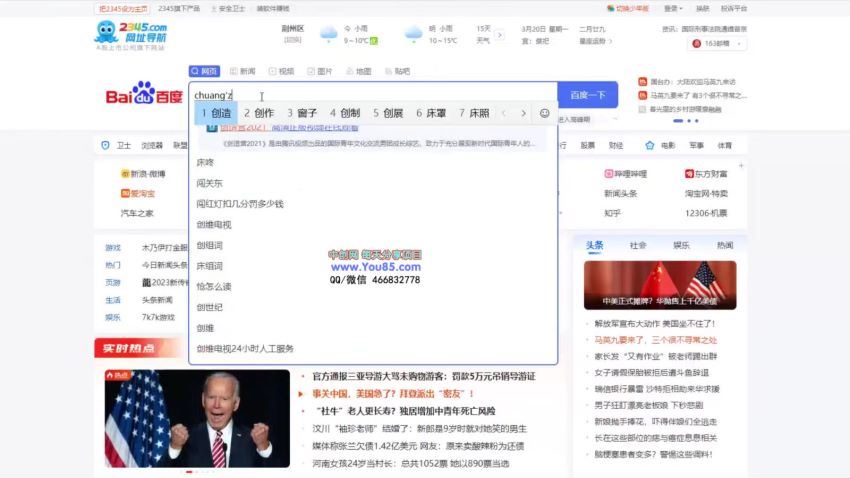Open the 淘宝网·特卖 site link
Screen dimensions: 850x478
click(x=706, y=193)
